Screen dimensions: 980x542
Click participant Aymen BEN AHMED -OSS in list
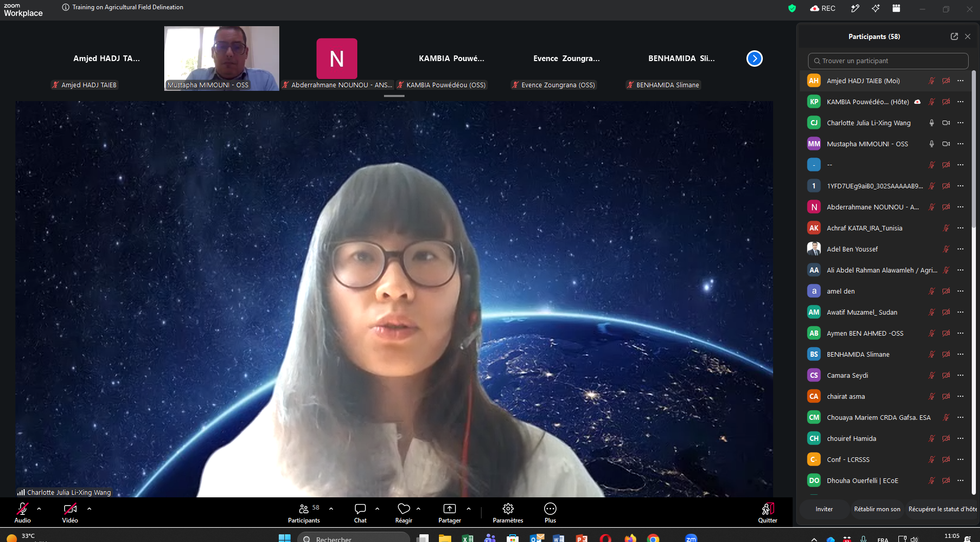click(x=886, y=333)
